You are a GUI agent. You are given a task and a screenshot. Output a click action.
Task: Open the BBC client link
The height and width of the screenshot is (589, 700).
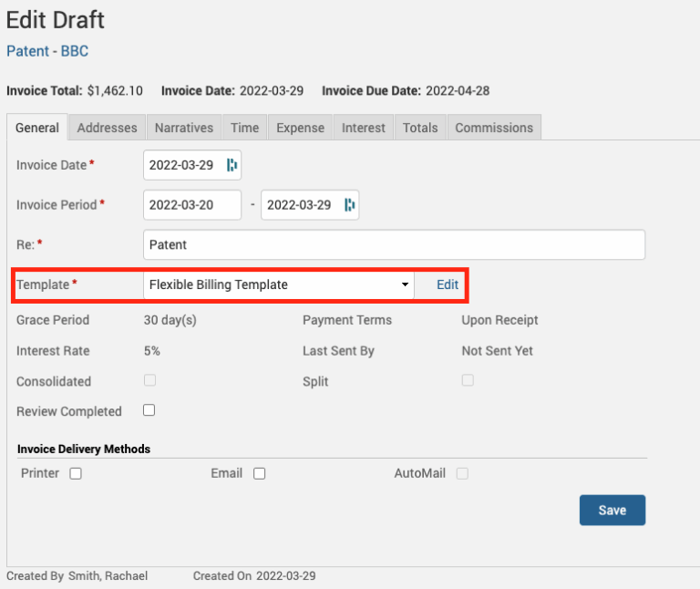(x=75, y=51)
